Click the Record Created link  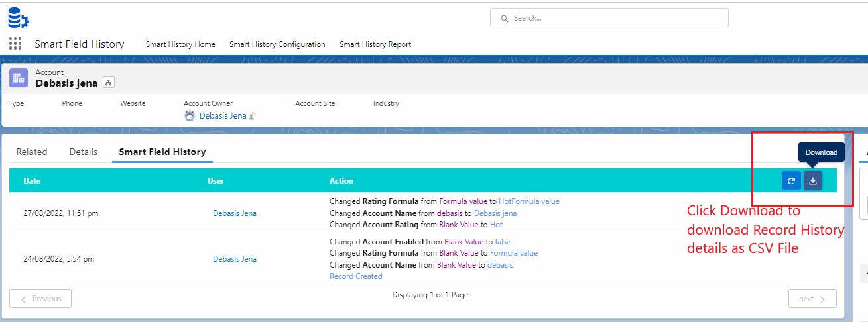pyautogui.click(x=356, y=276)
